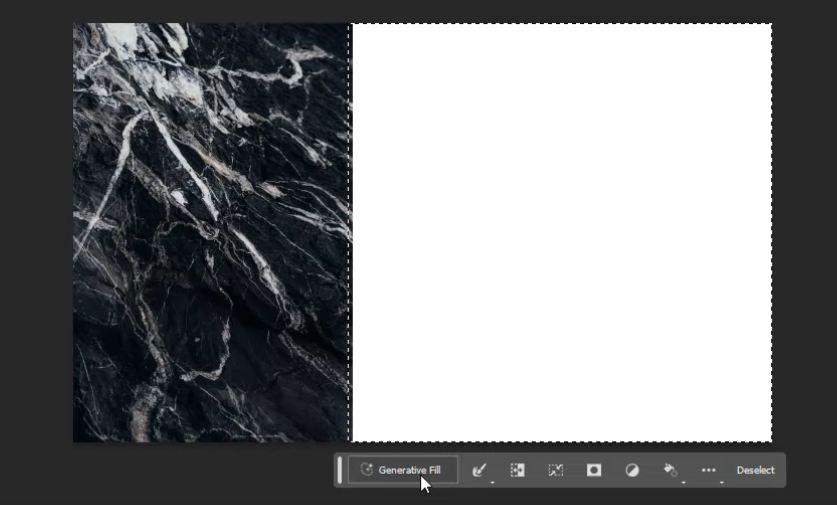Open the three-dots more options menu
The width and height of the screenshot is (837, 505).
pos(708,470)
